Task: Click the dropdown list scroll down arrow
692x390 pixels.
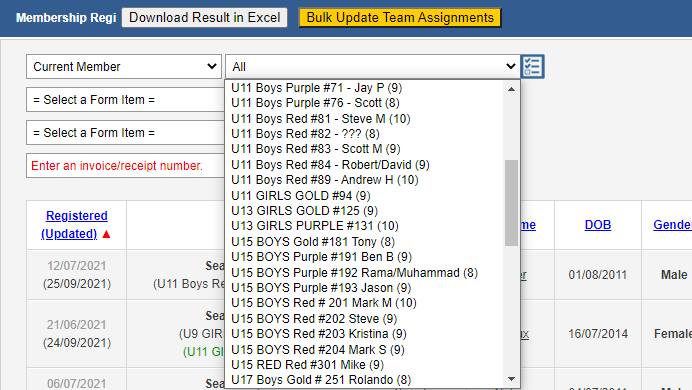Action: (511, 379)
